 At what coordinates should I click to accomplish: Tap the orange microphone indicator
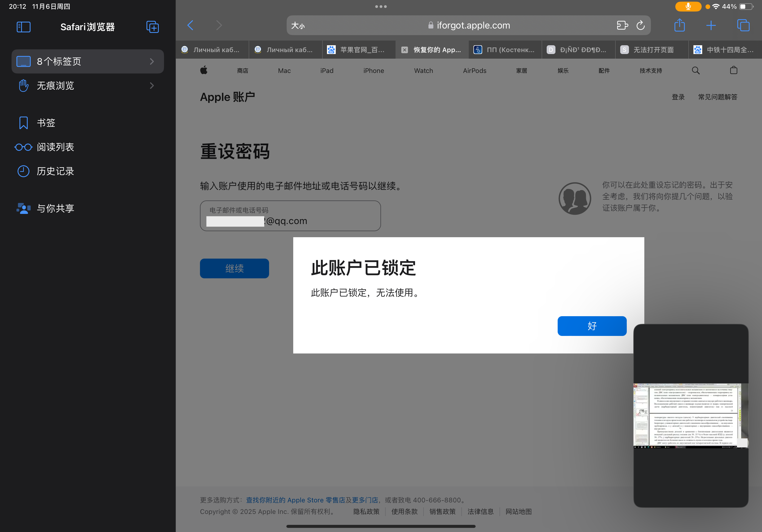click(x=688, y=6)
